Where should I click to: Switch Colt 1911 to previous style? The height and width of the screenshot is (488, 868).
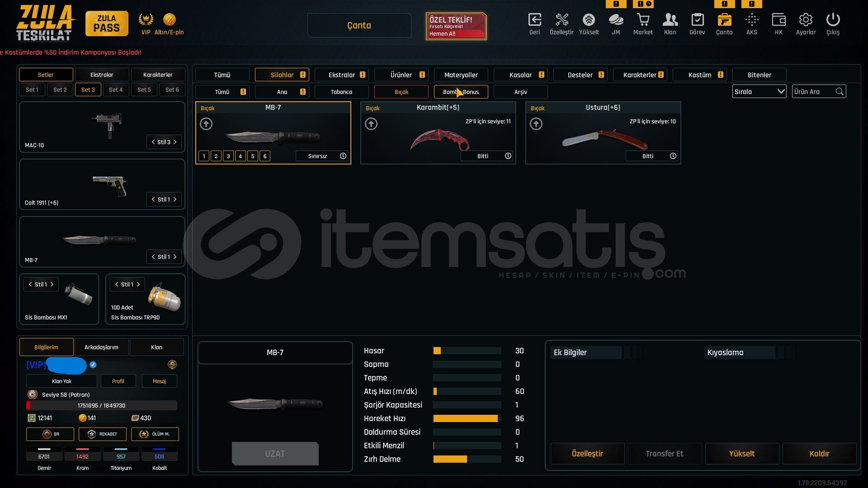(x=153, y=200)
